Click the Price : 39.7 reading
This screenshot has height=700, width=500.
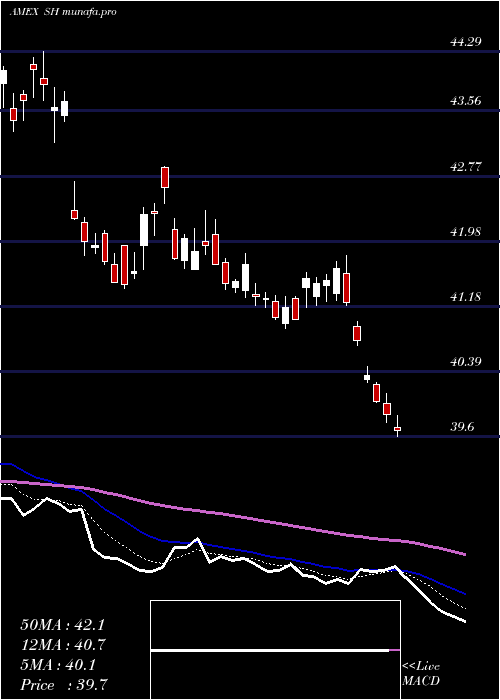[63, 684]
